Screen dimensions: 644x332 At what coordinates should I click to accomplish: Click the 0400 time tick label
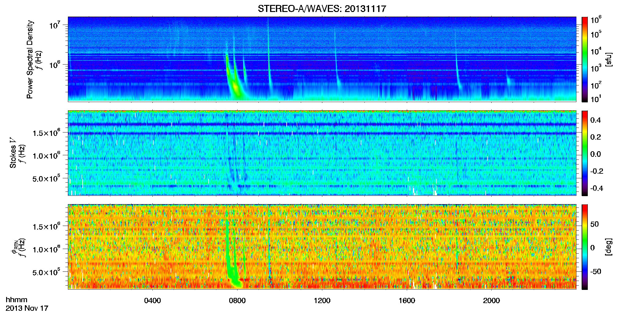click(x=152, y=300)
